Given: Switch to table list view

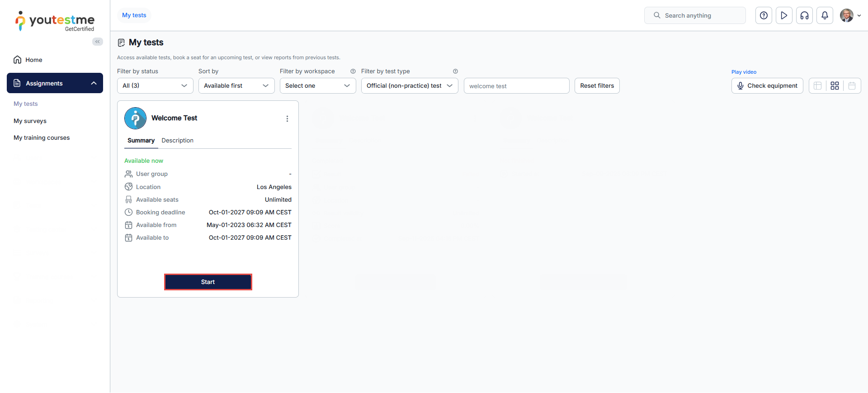Looking at the screenshot, I should pos(817,86).
